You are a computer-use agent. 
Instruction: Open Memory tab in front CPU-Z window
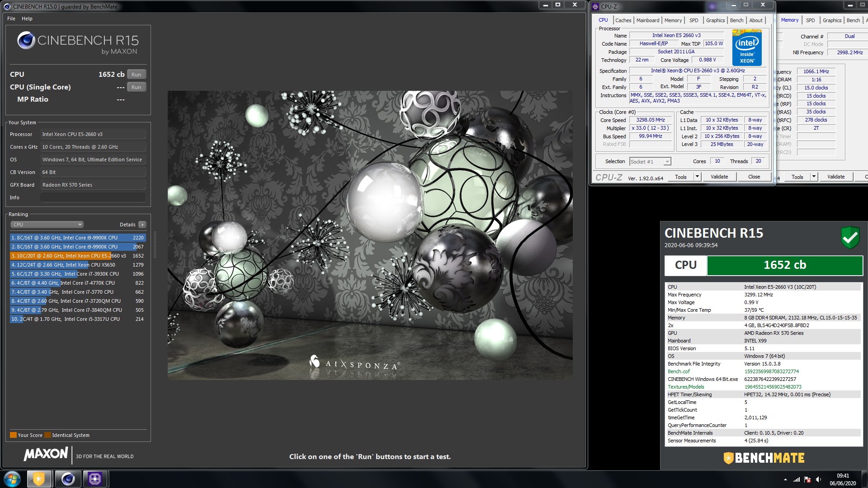tap(673, 20)
